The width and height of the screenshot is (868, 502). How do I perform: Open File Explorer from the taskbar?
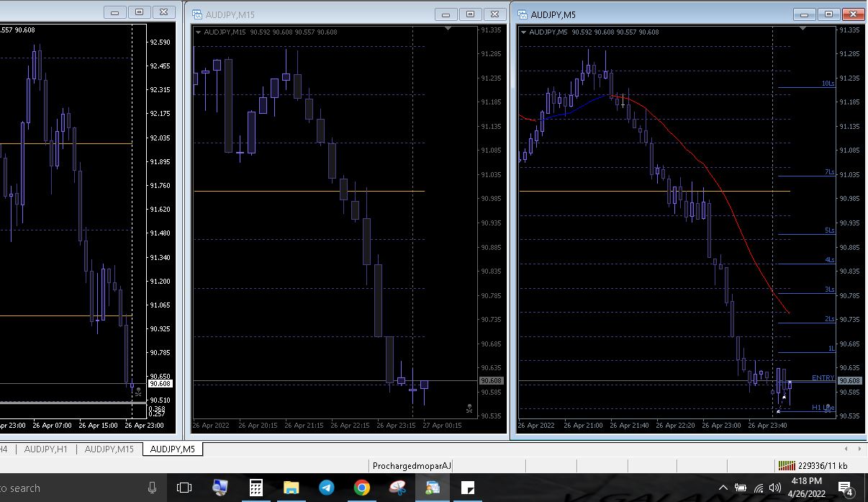(291, 488)
